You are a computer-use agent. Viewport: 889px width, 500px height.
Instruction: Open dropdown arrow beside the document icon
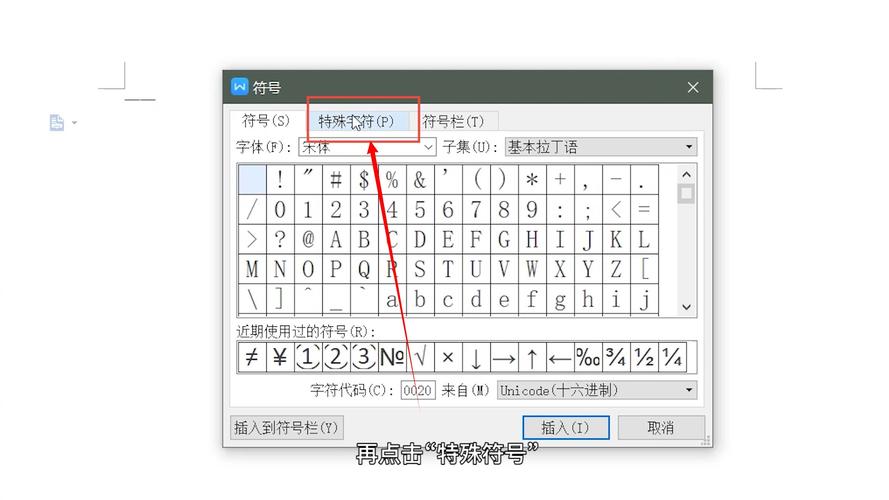[x=74, y=122]
